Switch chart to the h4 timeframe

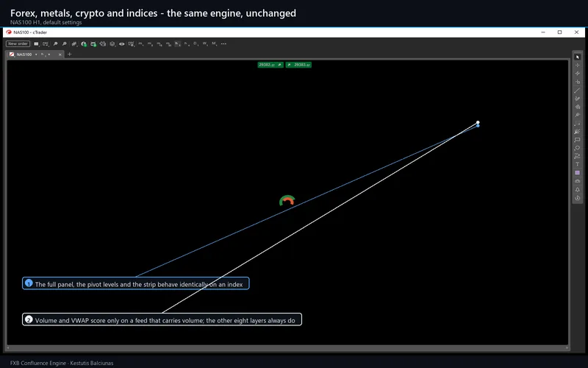point(186,44)
